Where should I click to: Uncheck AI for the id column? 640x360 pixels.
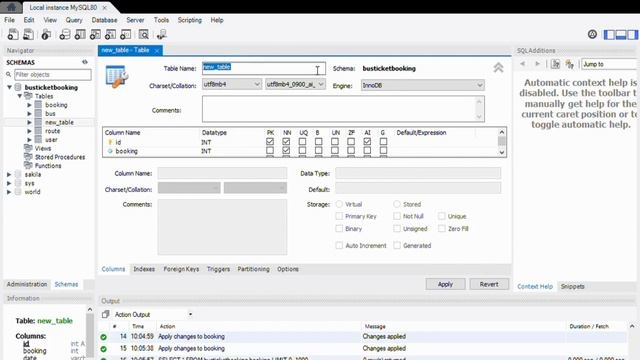(x=367, y=142)
